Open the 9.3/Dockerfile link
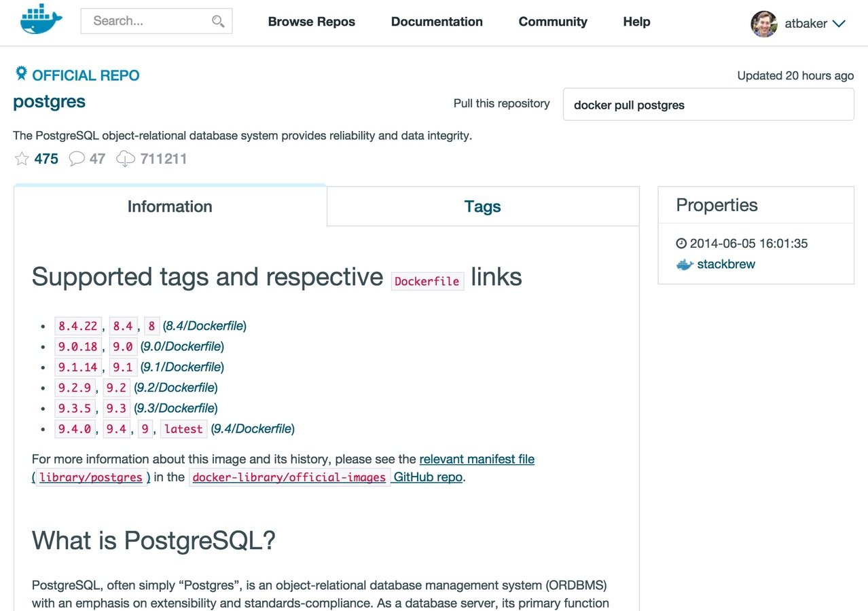 point(175,408)
